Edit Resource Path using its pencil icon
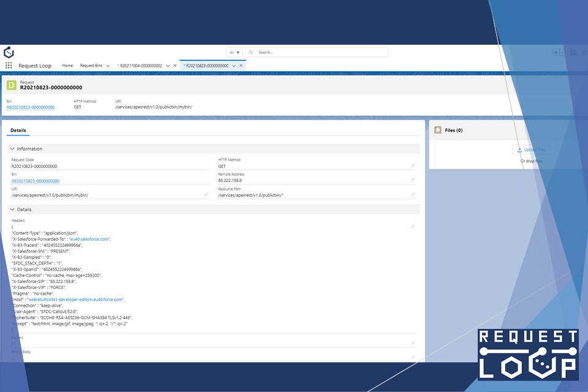Screen dimensions: 588x392 pyautogui.click(x=413, y=195)
